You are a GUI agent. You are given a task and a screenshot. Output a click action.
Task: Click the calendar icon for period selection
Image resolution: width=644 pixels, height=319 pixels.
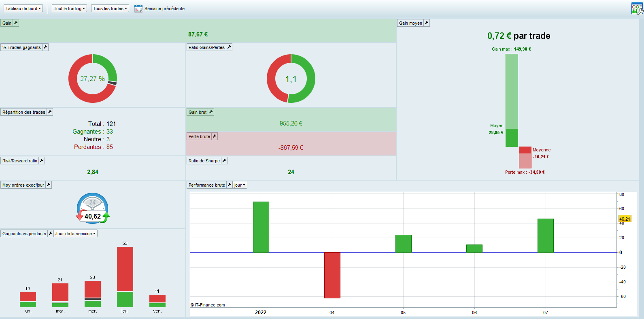click(138, 9)
